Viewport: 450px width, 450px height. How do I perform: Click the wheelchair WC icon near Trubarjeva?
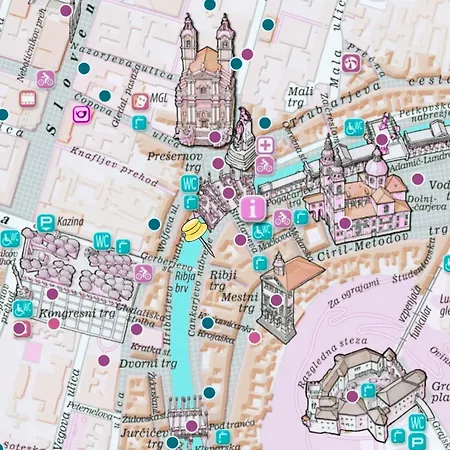coord(354,128)
